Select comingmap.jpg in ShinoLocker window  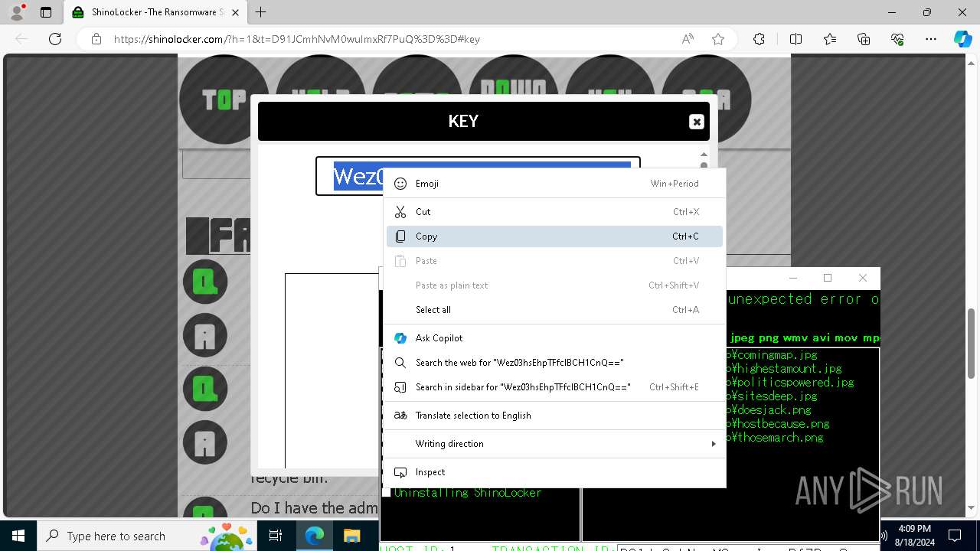click(773, 355)
